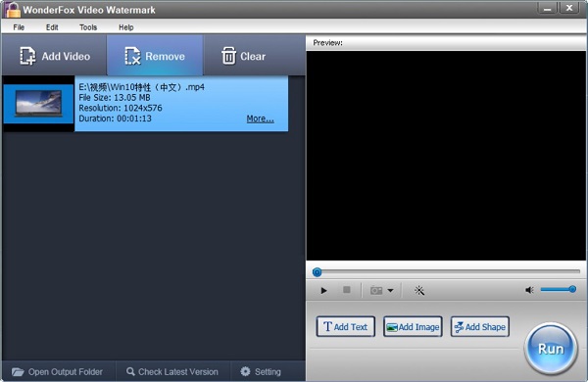
Task: Adjust the volume slider
Action: click(x=558, y=289)
